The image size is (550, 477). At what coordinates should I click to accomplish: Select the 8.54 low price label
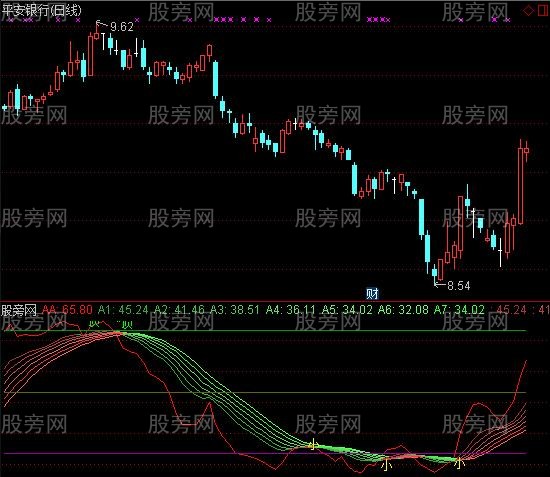pos(458,285)
